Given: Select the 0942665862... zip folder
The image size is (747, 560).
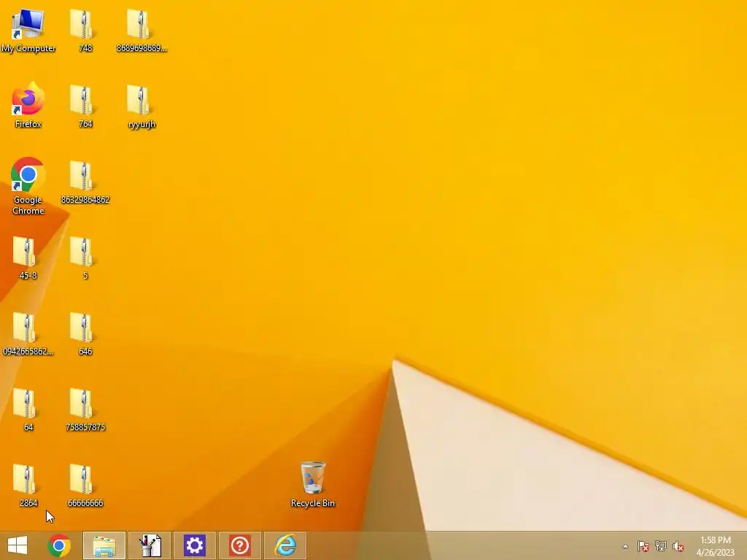Looking at the screenshot, I should [x=28, y=334].
